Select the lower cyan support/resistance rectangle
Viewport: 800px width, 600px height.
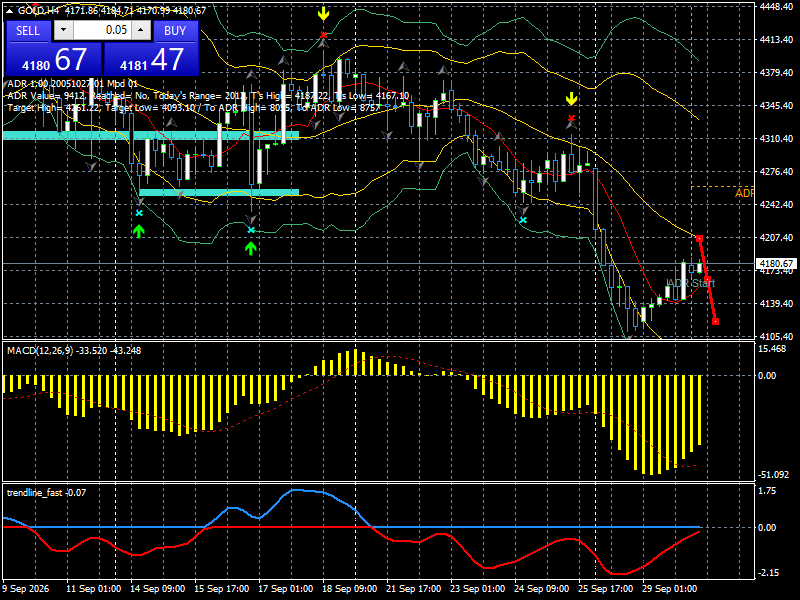(219, 192)
